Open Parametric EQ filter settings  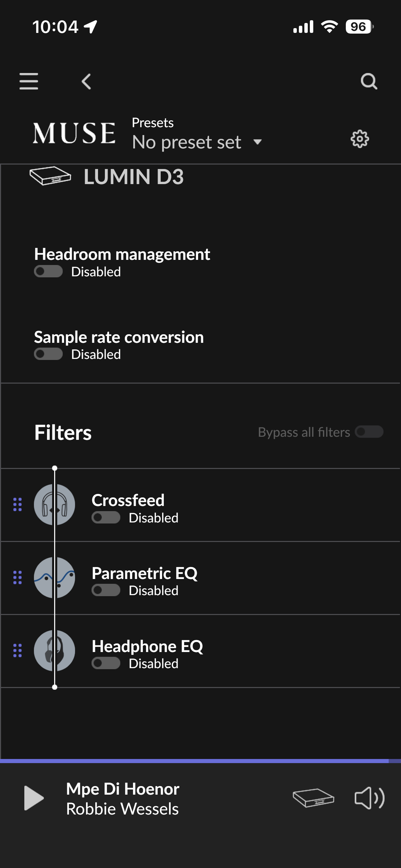coord(145,573)
